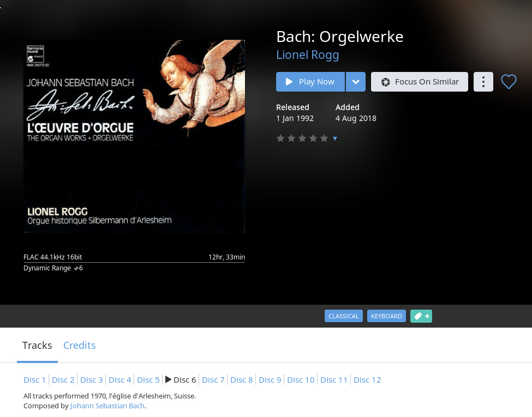The height and width of the screenshot is (417, 532).
Task: Set rating to three stars
Action: point(302,138)
